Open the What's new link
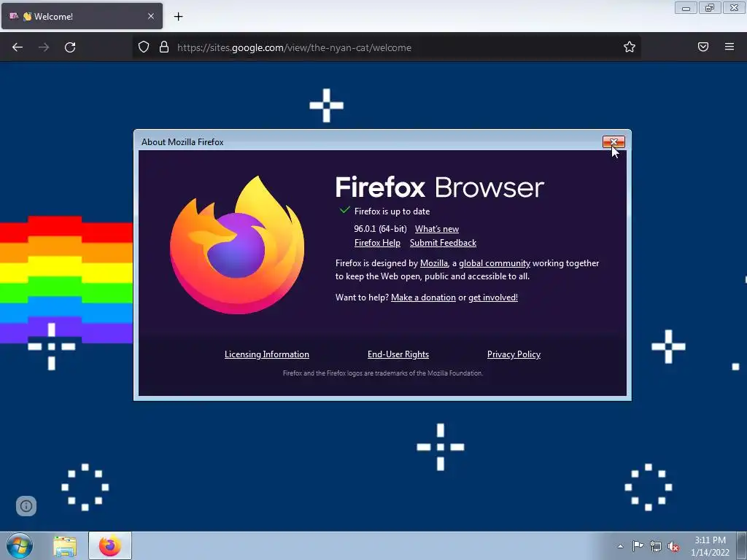 (436, 229)
